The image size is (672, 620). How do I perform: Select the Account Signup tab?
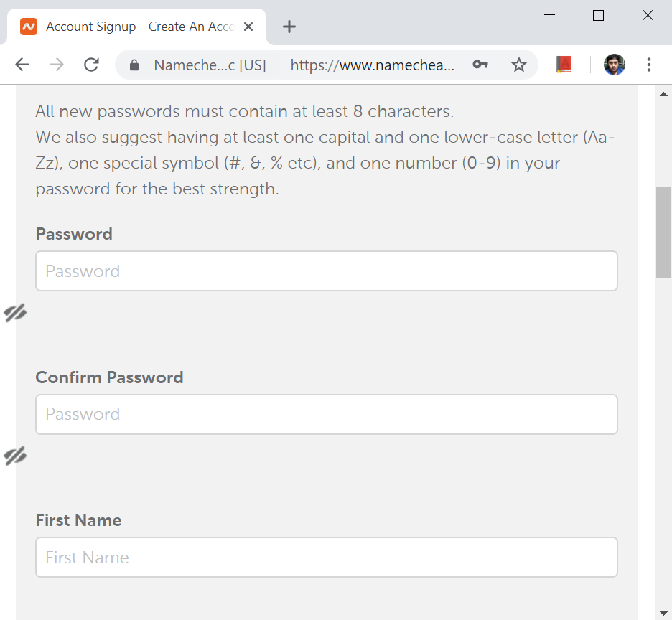129,26
